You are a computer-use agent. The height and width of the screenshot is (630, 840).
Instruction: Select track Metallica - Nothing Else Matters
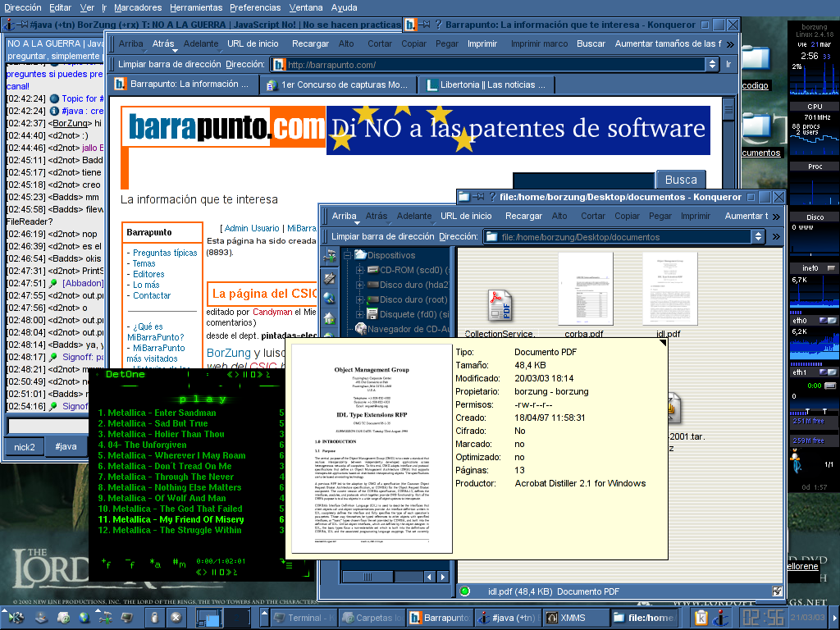(174, 487)
